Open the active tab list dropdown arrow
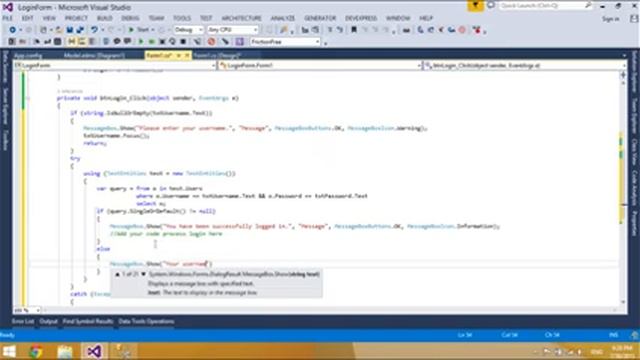640x360 pixels. click(624, 55)
